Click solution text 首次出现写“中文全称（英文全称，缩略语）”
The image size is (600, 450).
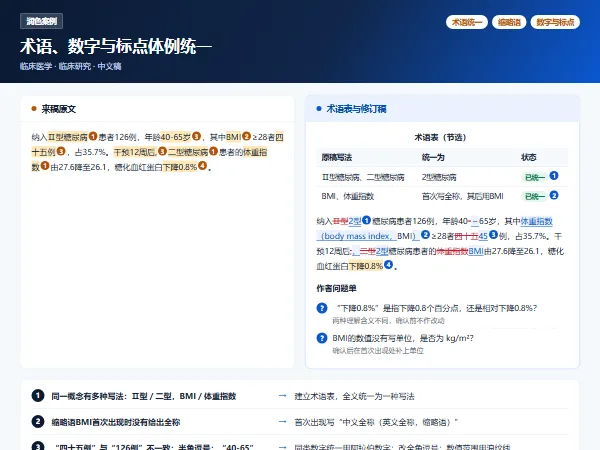point(376,422)
